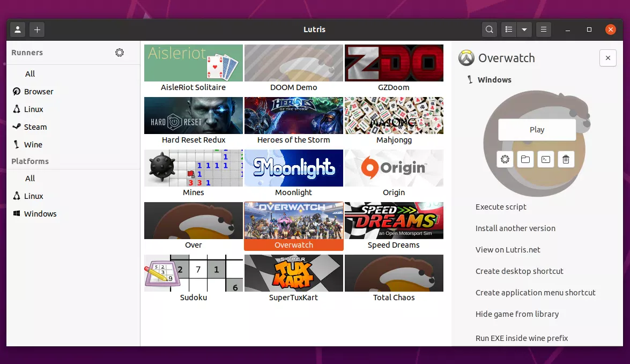The image size is (630, 364).
Task: Open the user account icon in header
Action: click(18, 29)
